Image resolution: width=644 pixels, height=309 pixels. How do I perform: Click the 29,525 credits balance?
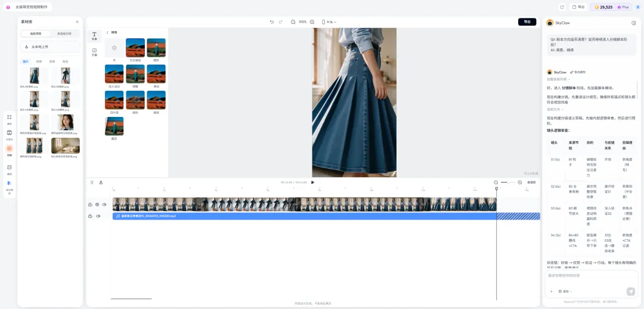tap(603, 7)
